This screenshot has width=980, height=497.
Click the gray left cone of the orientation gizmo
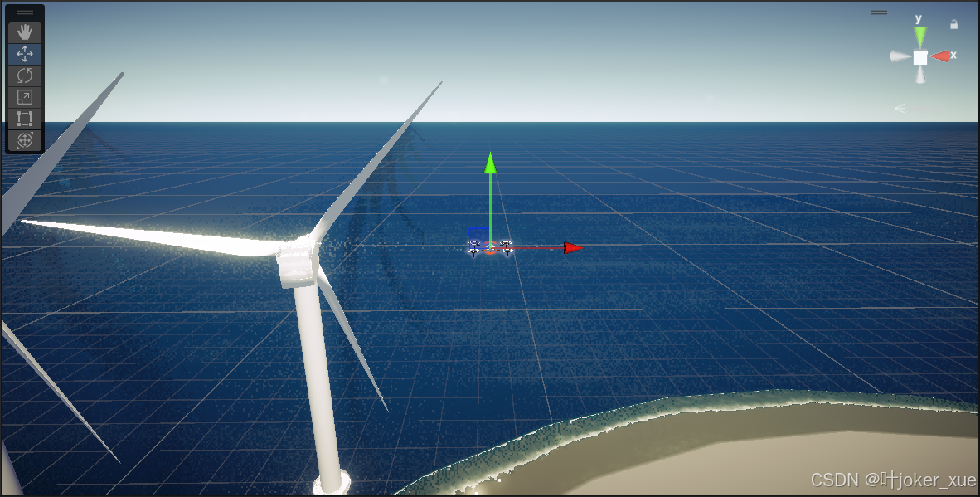(x=900, y=56)
